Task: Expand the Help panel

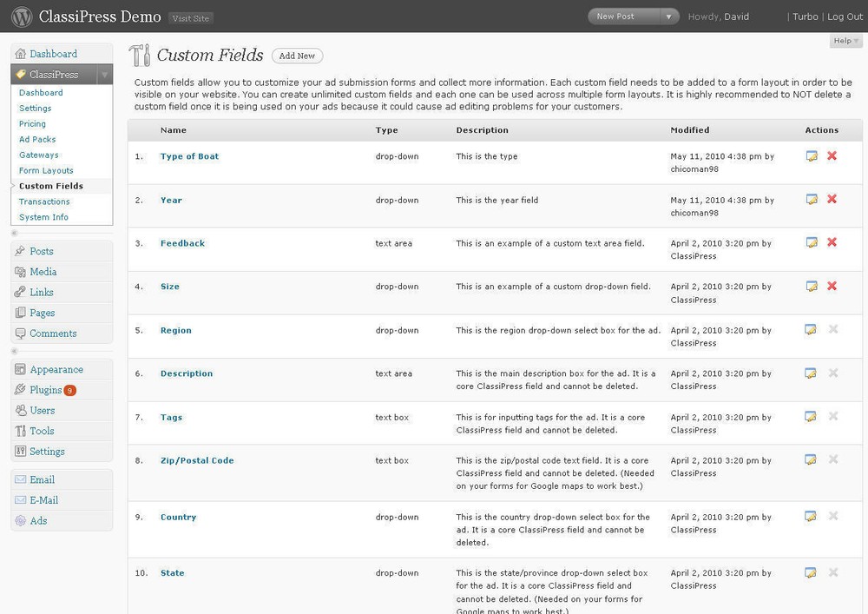Action: pos(845,41)
